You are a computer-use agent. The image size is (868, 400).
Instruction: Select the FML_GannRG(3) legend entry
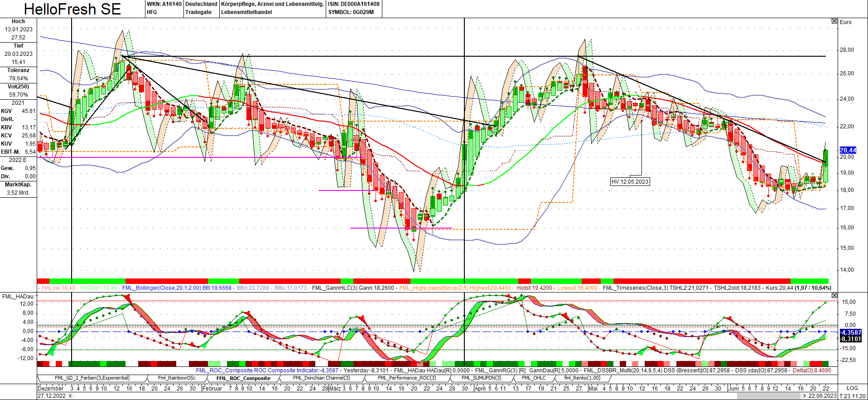pyautogui.click(x=496, y=371)
